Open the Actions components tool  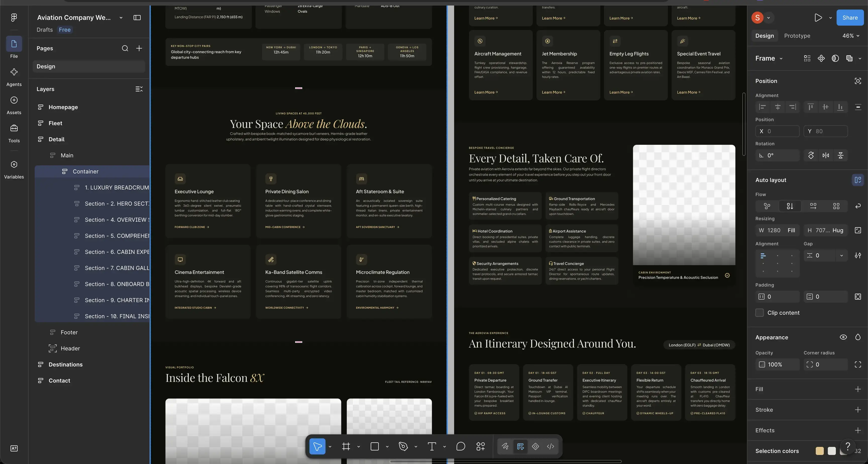(x=480, y=446)
